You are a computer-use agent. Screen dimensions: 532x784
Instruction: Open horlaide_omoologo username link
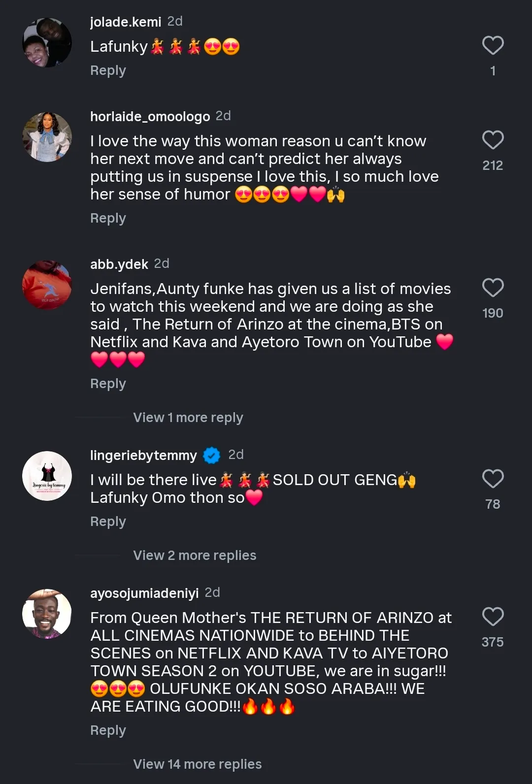pos(150,117)
